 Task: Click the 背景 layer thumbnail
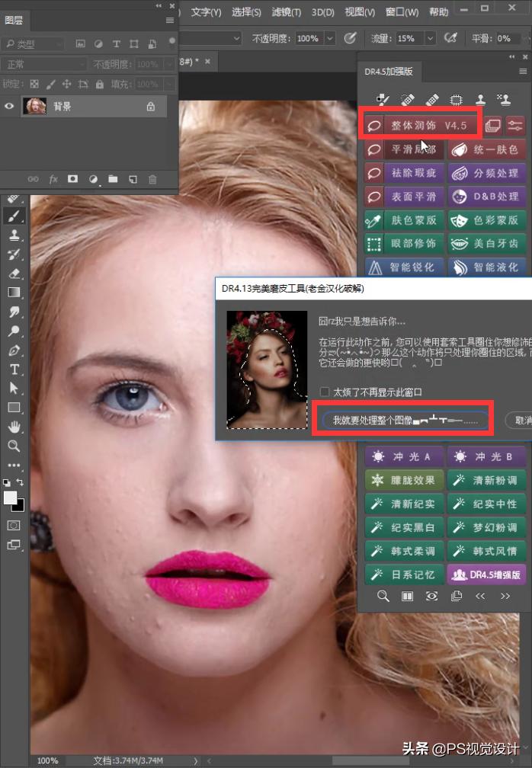[35, 107]
